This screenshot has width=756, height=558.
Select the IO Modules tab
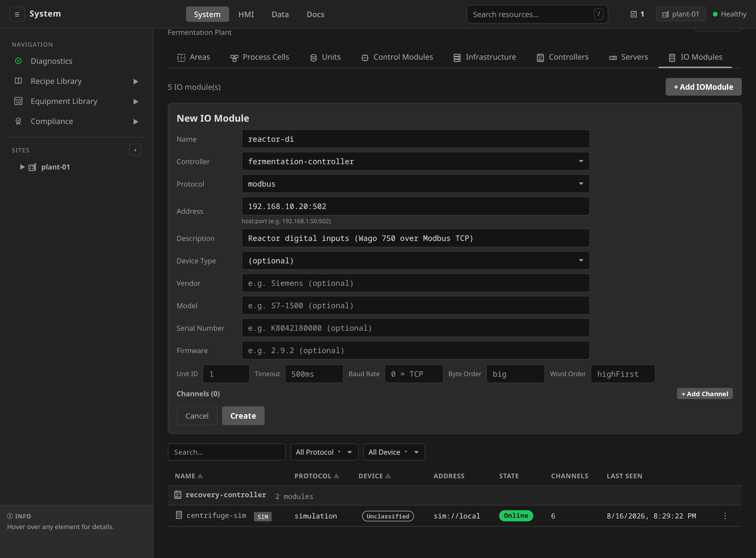coord(695,57)
